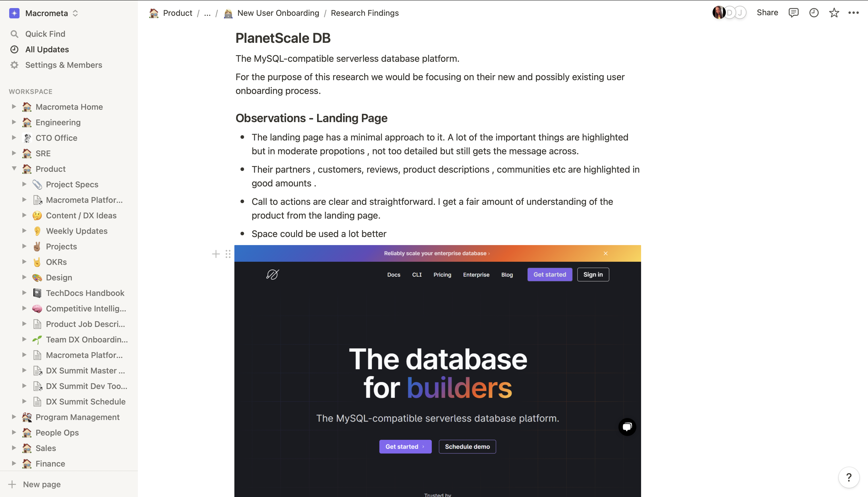Click the user avatar in the top bar
This screenshot has width=868, height=497.
point(719,13)
